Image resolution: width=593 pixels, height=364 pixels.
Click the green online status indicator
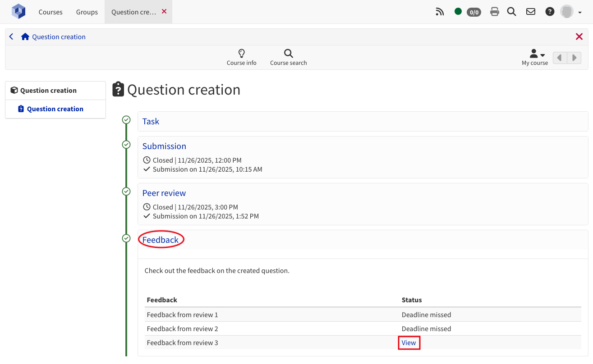coord(458,12)
